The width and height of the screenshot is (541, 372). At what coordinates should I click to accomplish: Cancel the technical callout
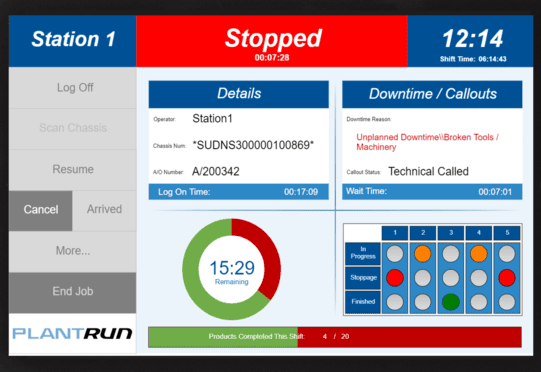click(x=41, y=210)
